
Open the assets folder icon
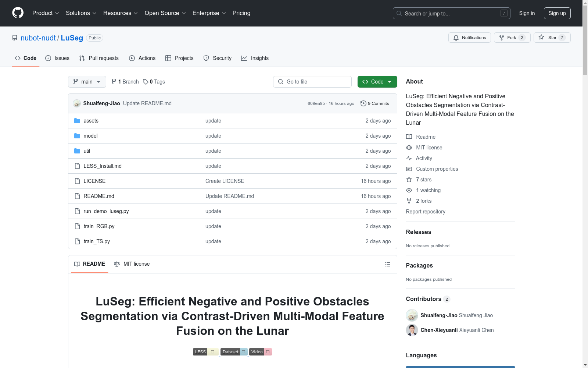coord(77,121)
